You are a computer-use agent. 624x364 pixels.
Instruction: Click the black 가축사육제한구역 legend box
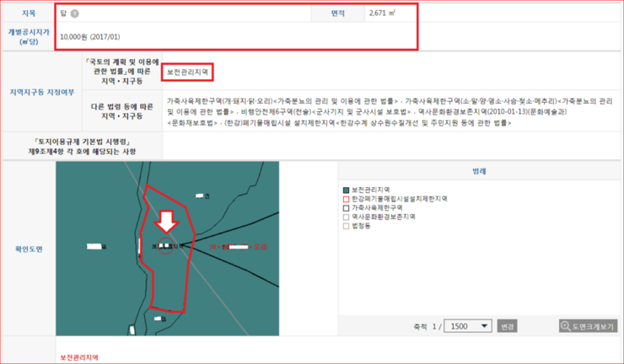[346, 208]
